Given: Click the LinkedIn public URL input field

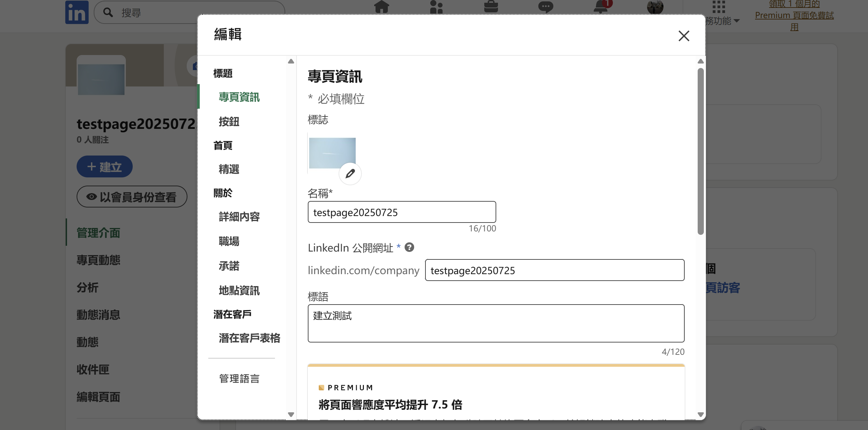Looking at the screenshot, I should click(554, 270).
